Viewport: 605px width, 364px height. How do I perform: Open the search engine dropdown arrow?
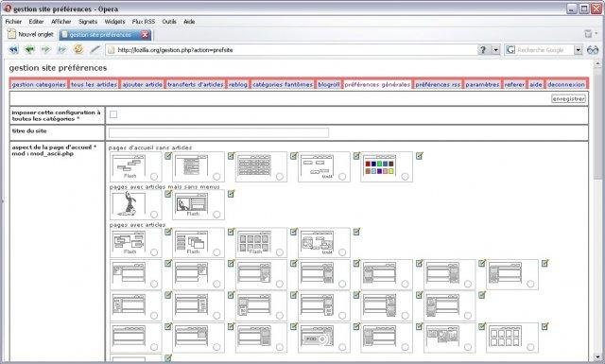click(578, 50)
